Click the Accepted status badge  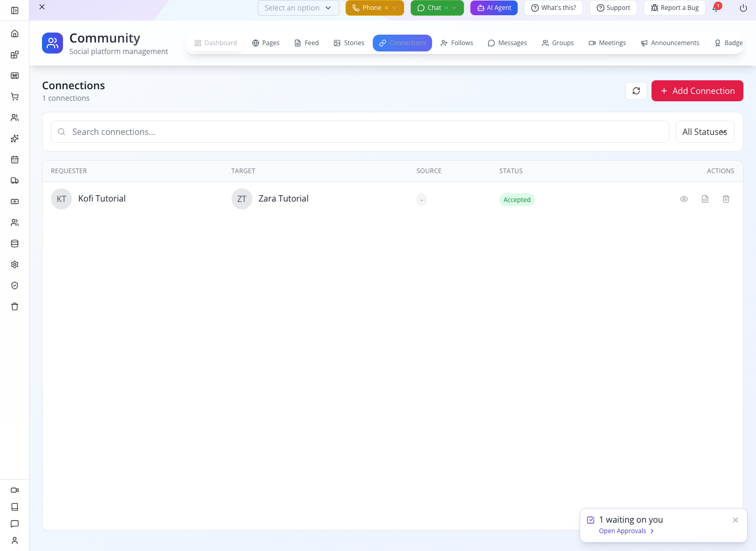[517, 200]
